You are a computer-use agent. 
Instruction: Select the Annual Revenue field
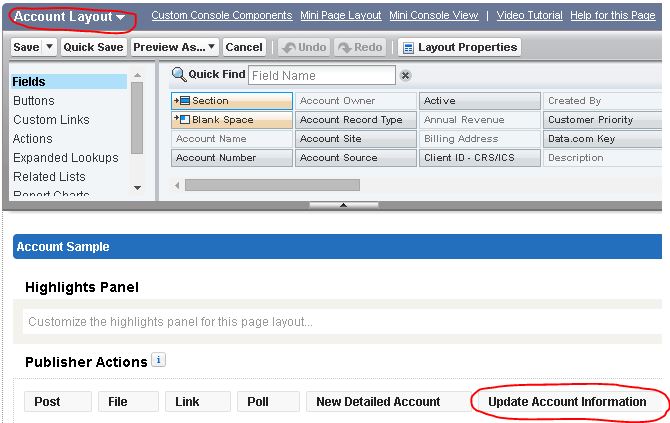[480, 120]
